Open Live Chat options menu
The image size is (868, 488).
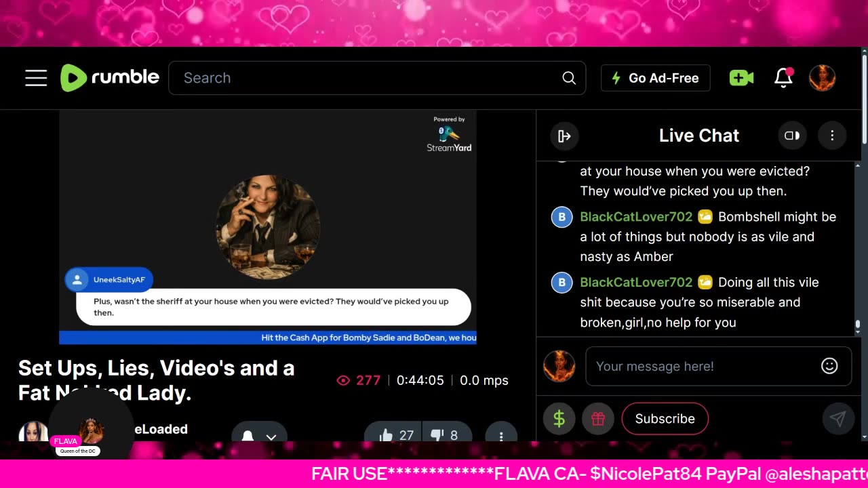[x=832, y=136]
